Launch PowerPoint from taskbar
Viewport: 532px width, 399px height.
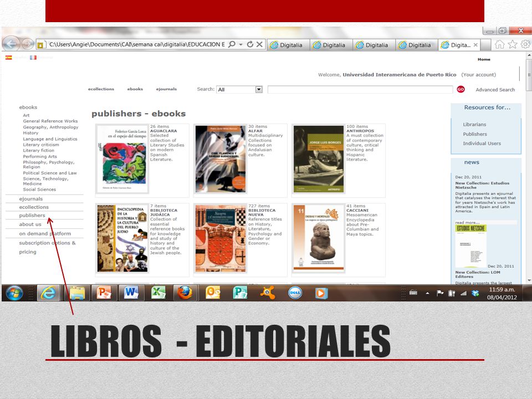pos(104,293)
